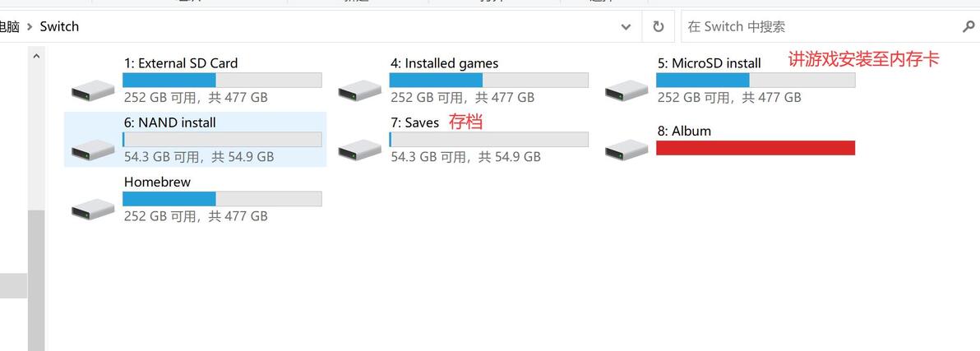Click the breadcrumb chevron before Switch
The height and width of the screenshot is (351, 980).
coord(30,26)
